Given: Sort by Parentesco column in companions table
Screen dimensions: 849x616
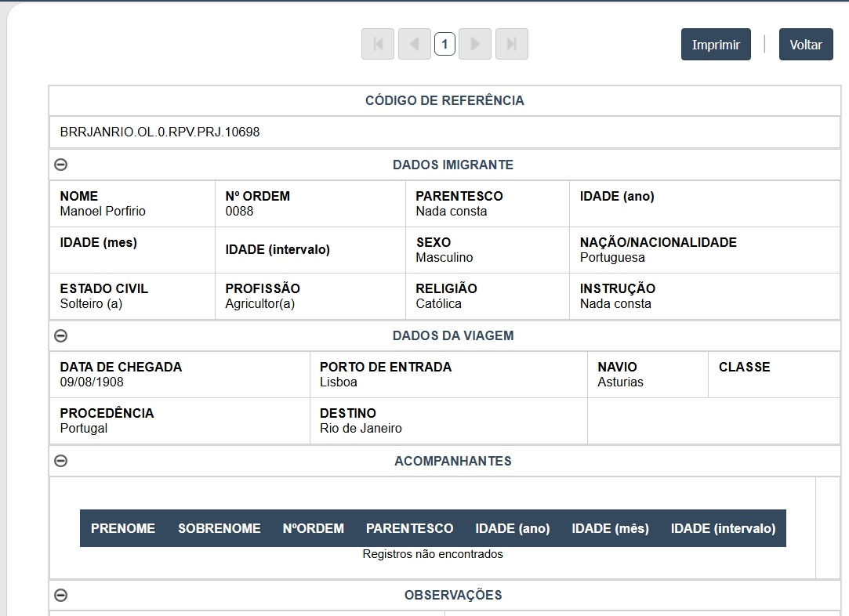Looking at the screenshot, I should [x=409, y=528].
